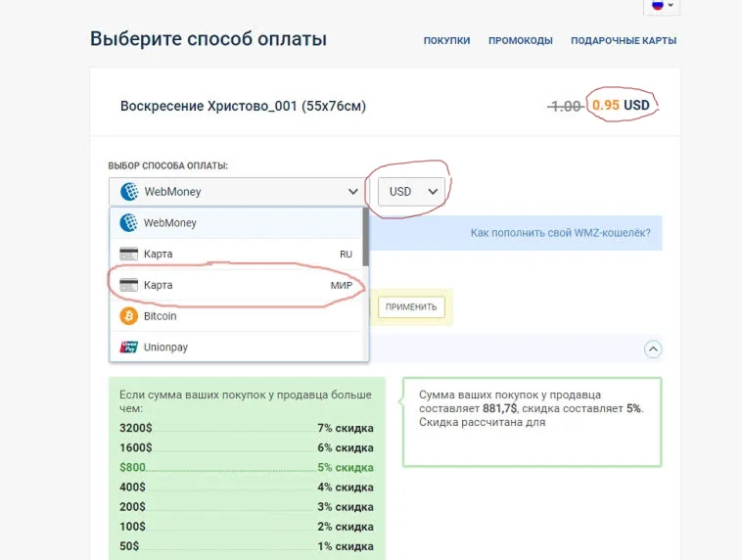Viewport: 742px width, 560px height.
Task: Open the USD currency dropdown
Action: pyautogui.click(x=412, y=192)
